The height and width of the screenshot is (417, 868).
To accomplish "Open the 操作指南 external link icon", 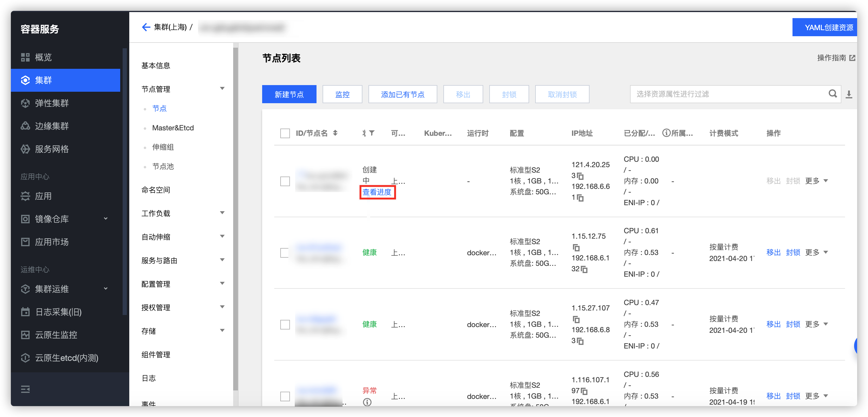I will pyautogui.click(x=852, y=58).
